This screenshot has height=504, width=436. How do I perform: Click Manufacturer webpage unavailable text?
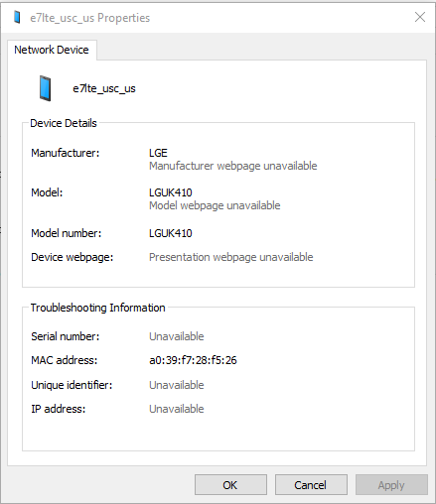click(x=233, y=166)
